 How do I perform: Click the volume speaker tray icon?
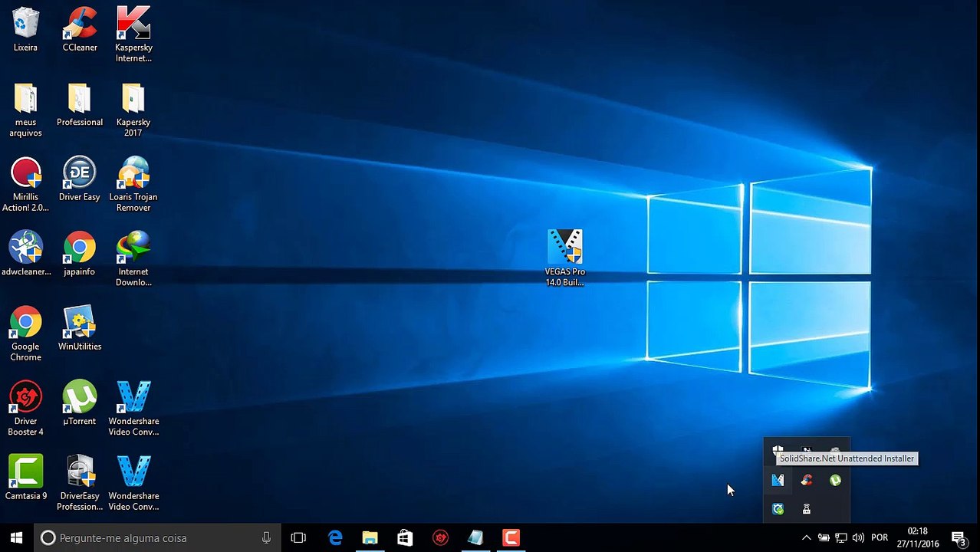[x=858, y=538]
